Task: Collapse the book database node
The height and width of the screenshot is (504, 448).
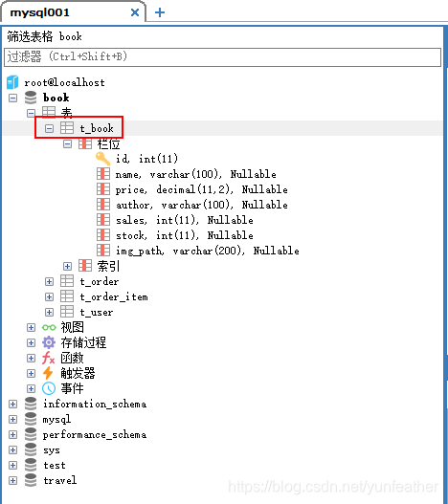Action: click(x=12, y=98)
